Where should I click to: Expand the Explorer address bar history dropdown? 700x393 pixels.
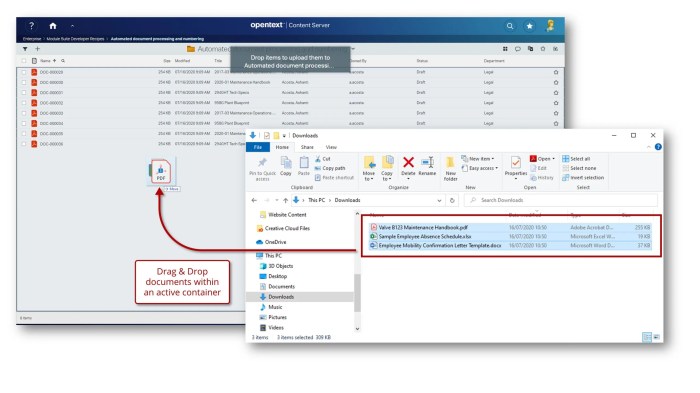(439, 201)
